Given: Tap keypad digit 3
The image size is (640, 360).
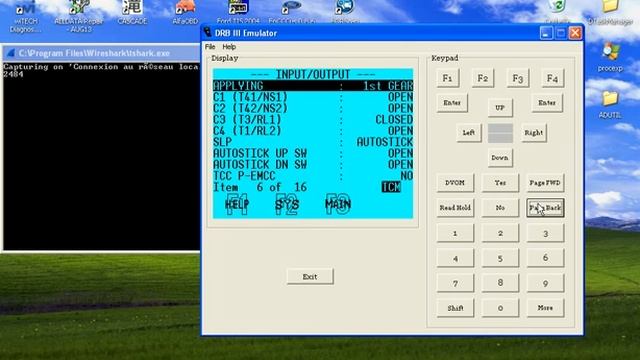Looking at the screenshot, I should click(545, 233).
